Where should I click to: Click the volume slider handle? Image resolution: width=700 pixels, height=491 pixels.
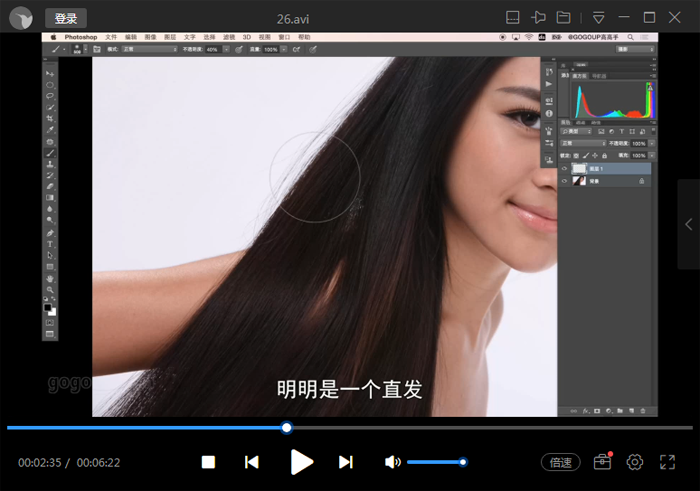(463, 462)
